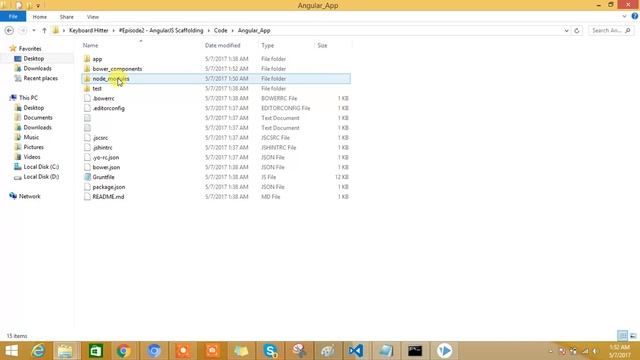640x360 pixels.
Task: Open Music under This PC
Action: pyautogui.click(x=31, y=137)
